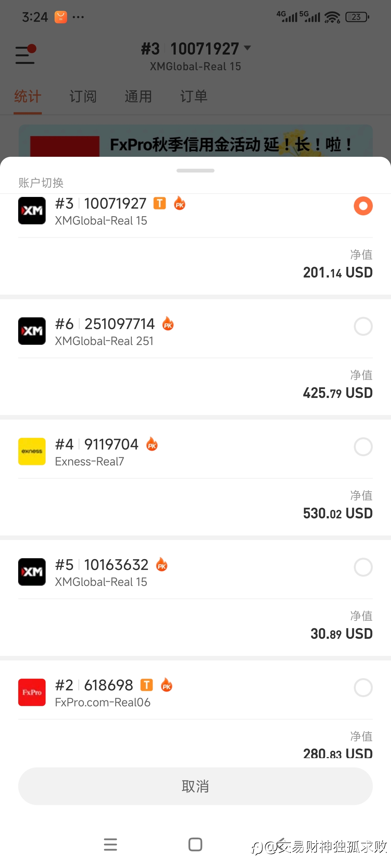Image resolution: width=391 pixels, height=868 pixels.
Task: Select Exness account #4 radio button
Action: pos(363,447)
